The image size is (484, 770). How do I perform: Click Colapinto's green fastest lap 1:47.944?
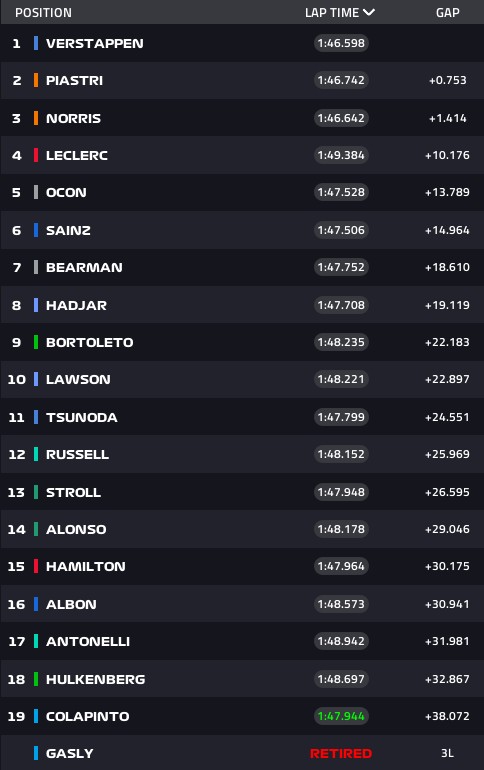(341, 716)
